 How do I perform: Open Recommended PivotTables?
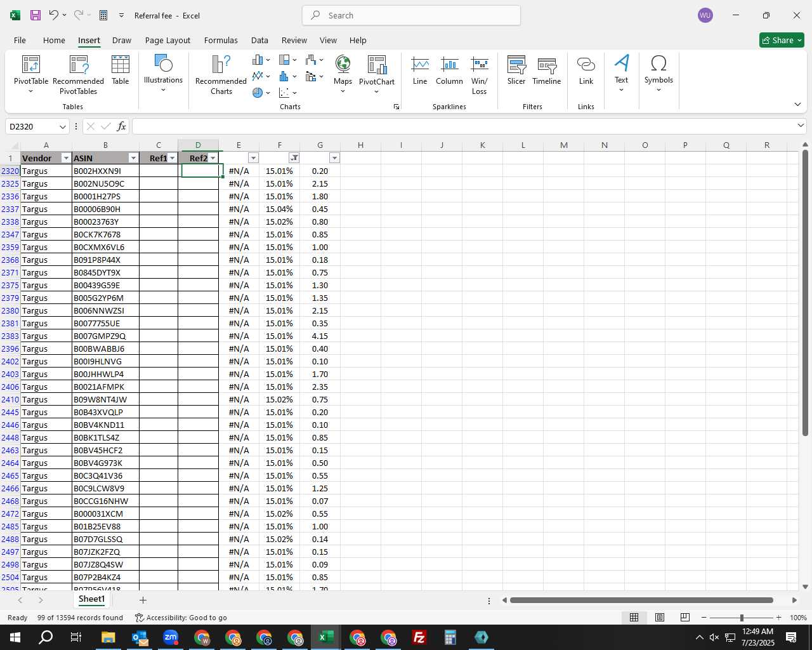point(78,75)
